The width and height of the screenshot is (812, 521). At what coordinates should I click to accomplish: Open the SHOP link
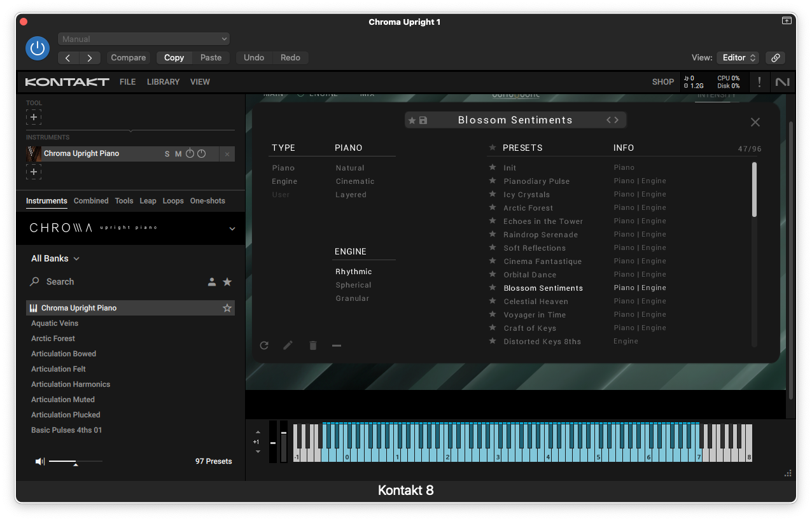point(662,82)
